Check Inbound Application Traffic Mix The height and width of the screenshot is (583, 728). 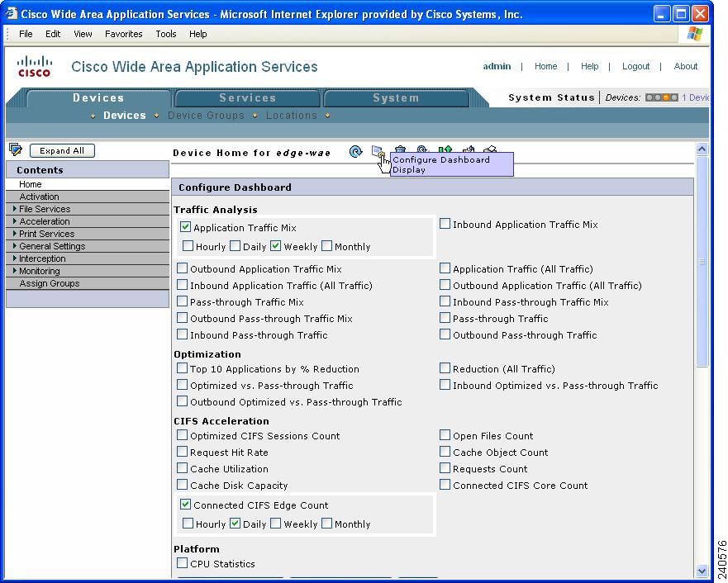[445, 224]
